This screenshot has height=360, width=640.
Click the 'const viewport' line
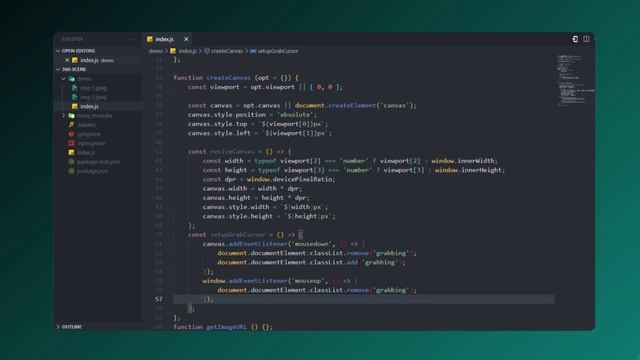(265, 87)
